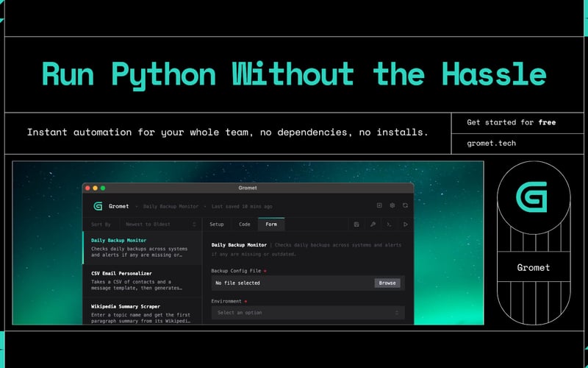Open the terminal console icon

point(389,224)
